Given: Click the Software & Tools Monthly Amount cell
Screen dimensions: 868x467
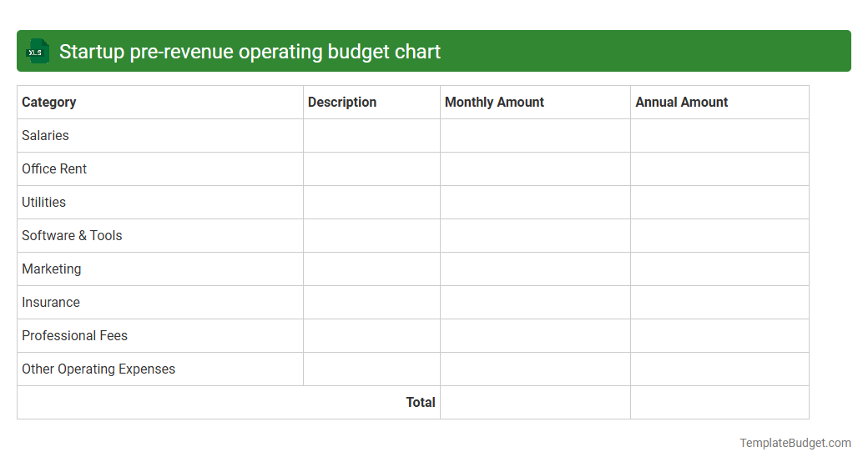Looking at the screenshot, I should (535, 236).
